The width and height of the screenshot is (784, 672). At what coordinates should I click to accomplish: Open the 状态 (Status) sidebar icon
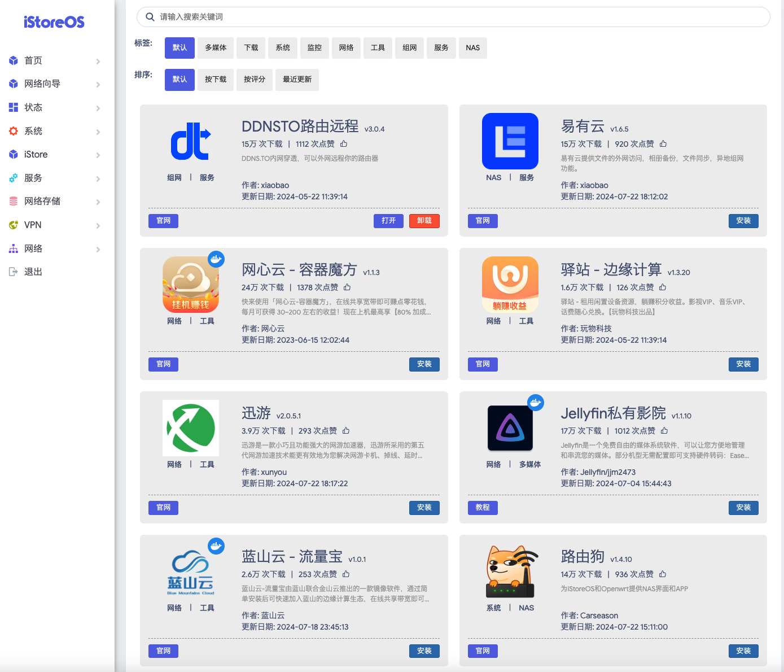pyautogui.click(x=14, y=107)
